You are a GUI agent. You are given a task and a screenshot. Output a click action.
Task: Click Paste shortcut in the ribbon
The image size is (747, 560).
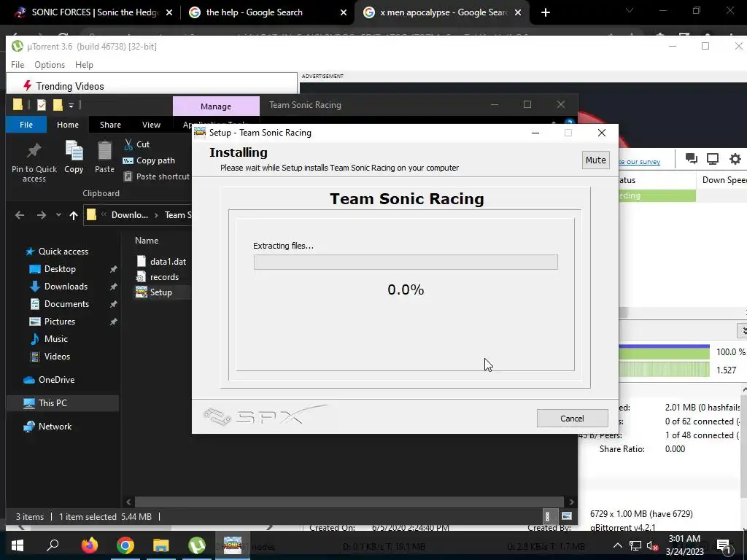[157, 176]
